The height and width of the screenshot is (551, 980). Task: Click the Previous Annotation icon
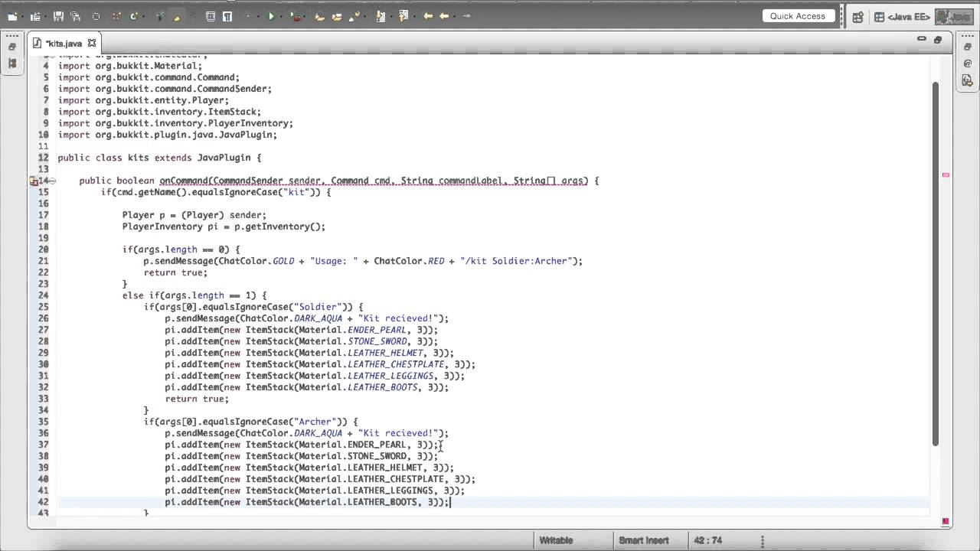pyautogui.click(x=403, y=16)
